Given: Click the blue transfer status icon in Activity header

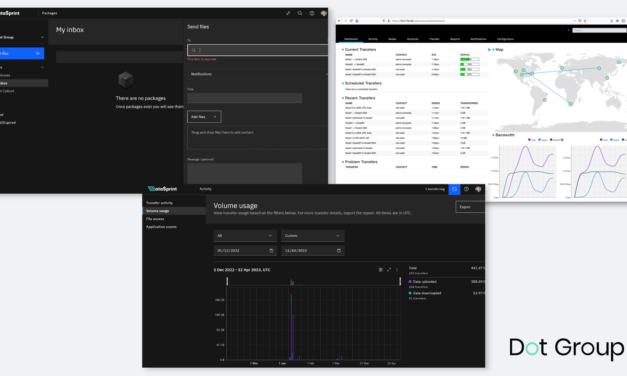Looking at the screenshot, I should [x=454, y=189].
